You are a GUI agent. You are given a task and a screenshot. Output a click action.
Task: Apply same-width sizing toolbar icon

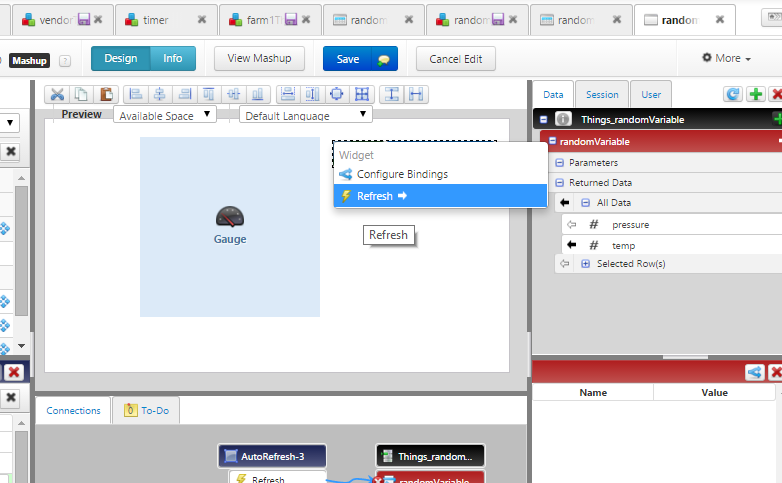point(288,94)
